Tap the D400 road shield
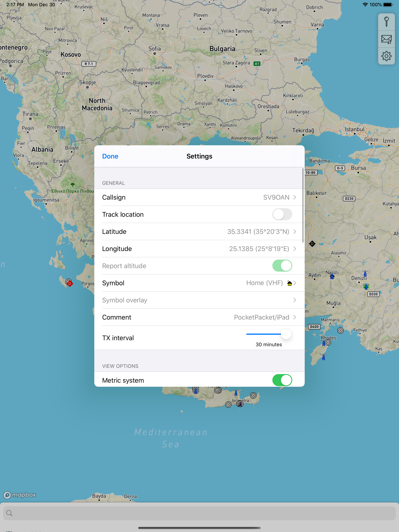The width and height of the screenshot is (399, 532). coord(314,327)
